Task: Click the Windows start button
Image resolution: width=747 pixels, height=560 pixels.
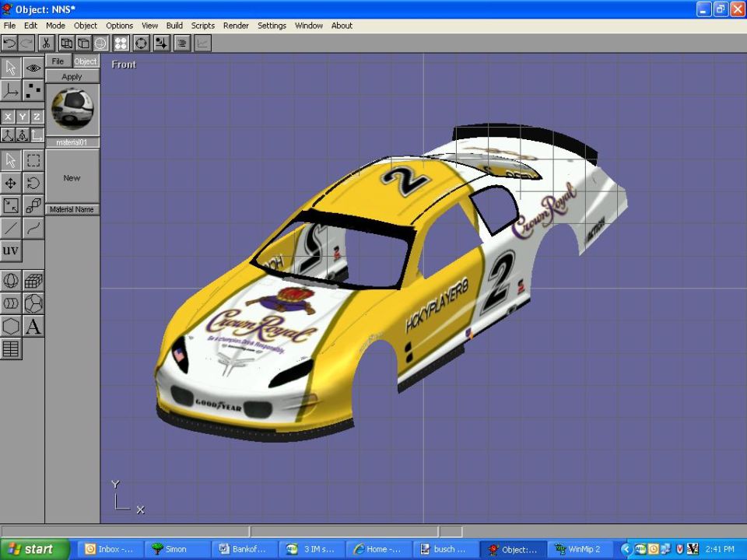Action: tap(33, 549)
